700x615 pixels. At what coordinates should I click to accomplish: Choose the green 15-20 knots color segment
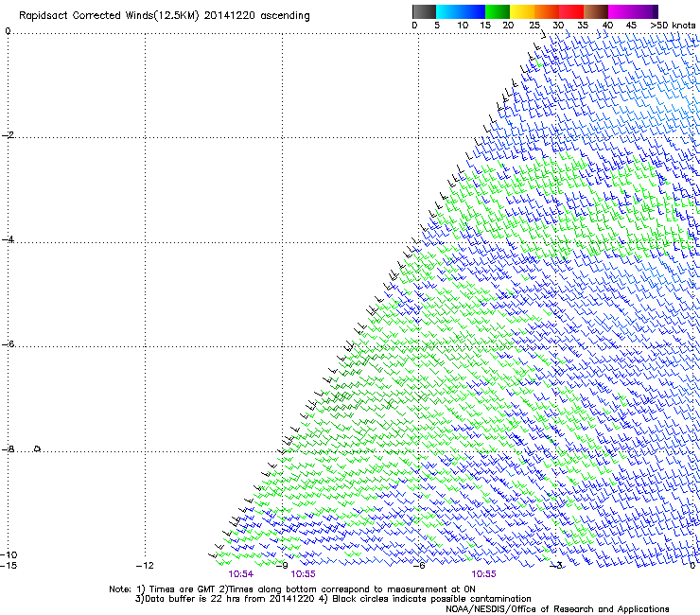498,11
